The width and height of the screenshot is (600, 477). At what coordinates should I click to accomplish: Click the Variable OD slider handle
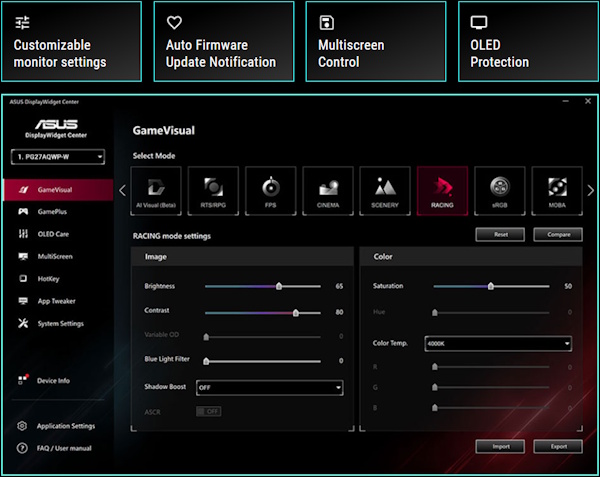(206, 337)
